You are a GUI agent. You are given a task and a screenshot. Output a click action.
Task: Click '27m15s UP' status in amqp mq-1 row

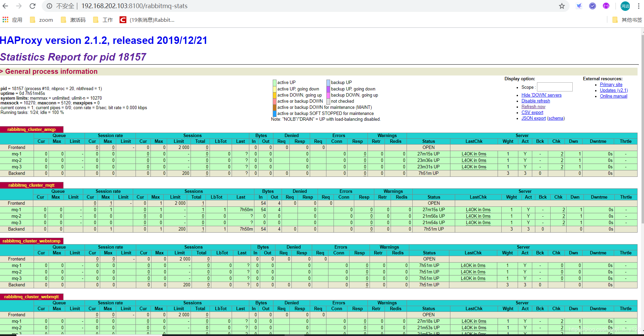(x=428, y=154)
